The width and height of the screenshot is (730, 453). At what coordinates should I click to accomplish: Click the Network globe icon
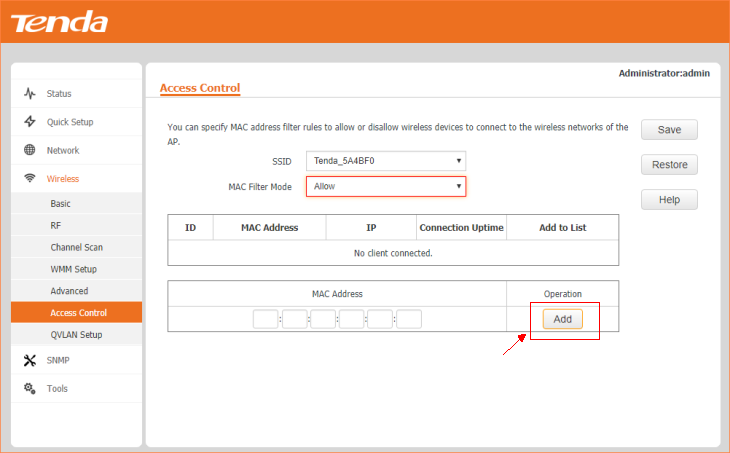click(x=30, y=150)
